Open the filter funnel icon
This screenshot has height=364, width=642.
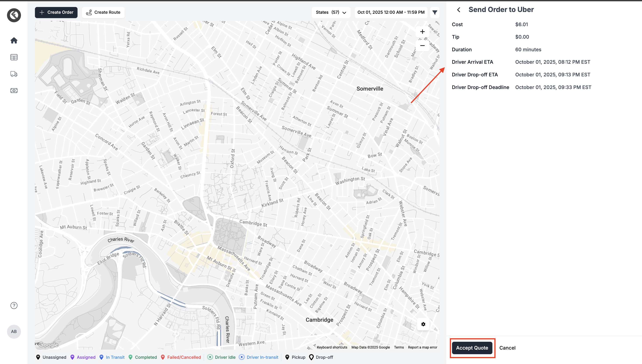(x=435, y=12)
